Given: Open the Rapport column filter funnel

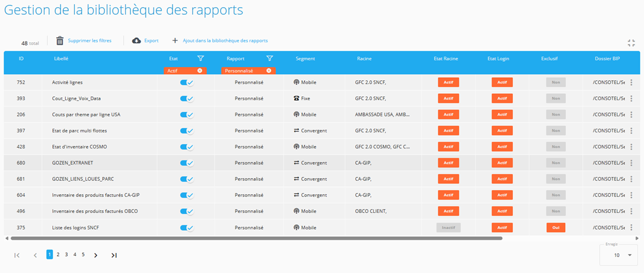Looking at the screenshot, I should (270, 59).
